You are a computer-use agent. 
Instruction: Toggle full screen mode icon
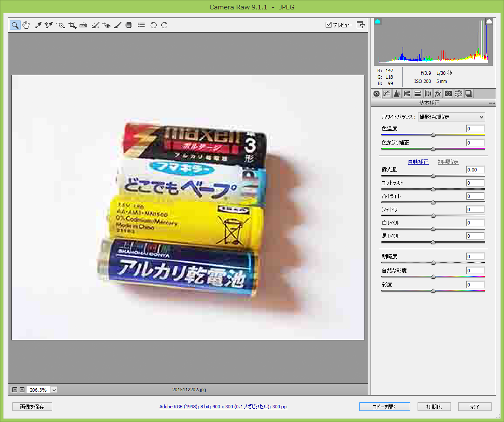tap(361, 25)
